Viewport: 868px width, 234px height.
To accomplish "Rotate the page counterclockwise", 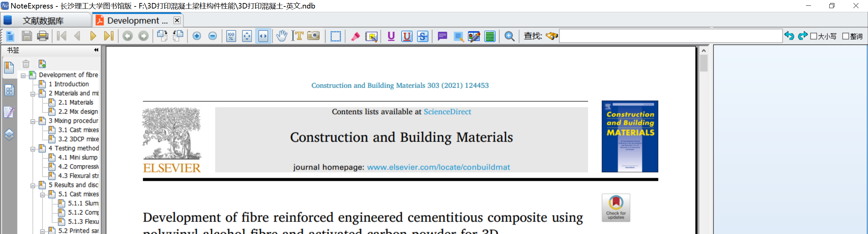I will (178, 36).
